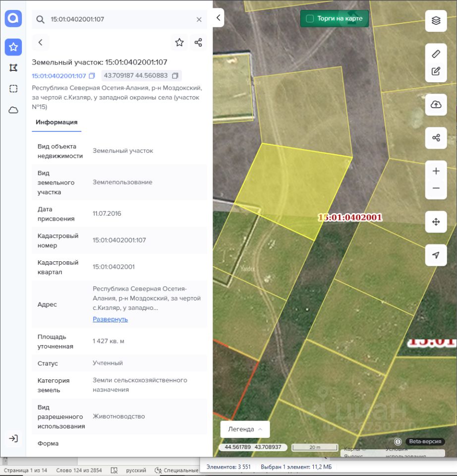457x476 pixels.
Task: Click Элементов: 3 551 status text
Action: click(228, 467)
